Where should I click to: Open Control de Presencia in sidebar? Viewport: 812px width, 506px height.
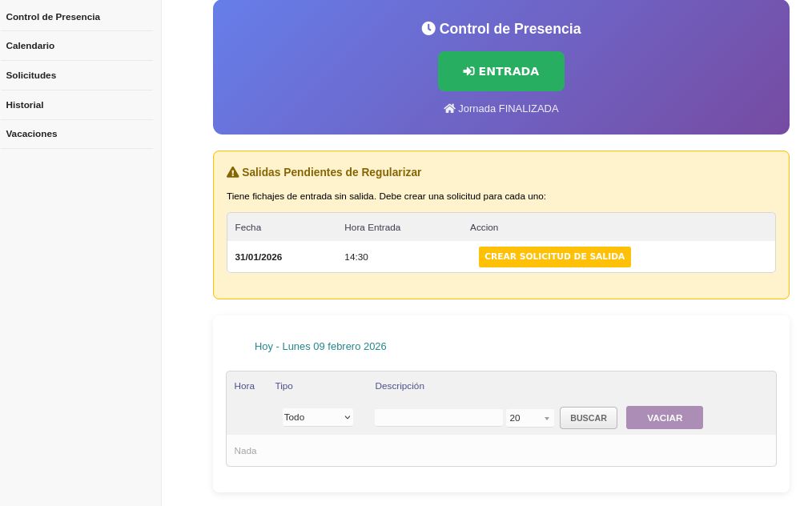coord(53,17)
